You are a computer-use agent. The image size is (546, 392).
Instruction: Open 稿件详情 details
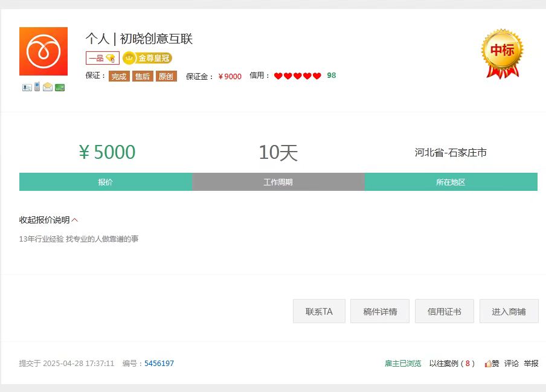point(380,311)
